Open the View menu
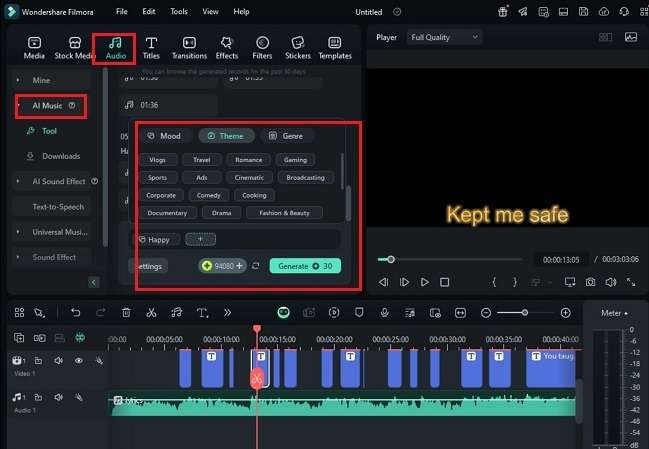649x449 pixels. (x=210, y=12)
